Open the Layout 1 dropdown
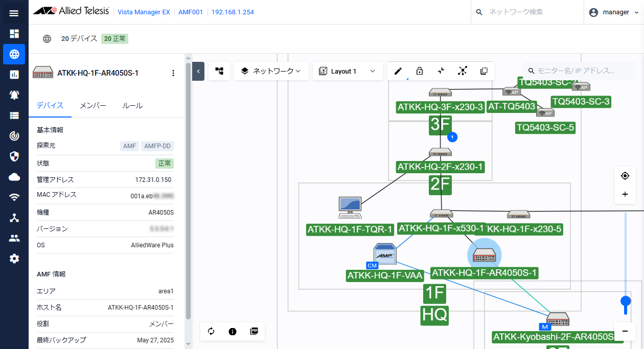 pyautogui.click(x=348, y=71)
